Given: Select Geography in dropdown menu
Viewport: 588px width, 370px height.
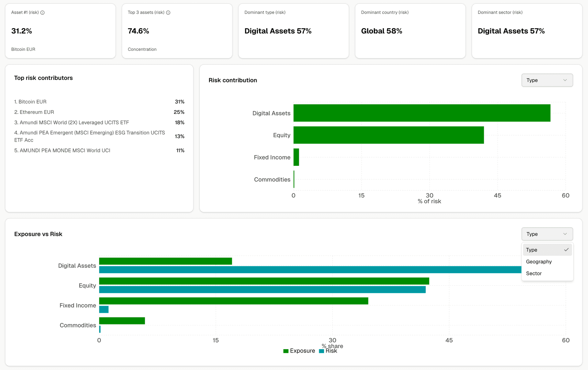Looking at the screenshot, I should click(539, 262).
